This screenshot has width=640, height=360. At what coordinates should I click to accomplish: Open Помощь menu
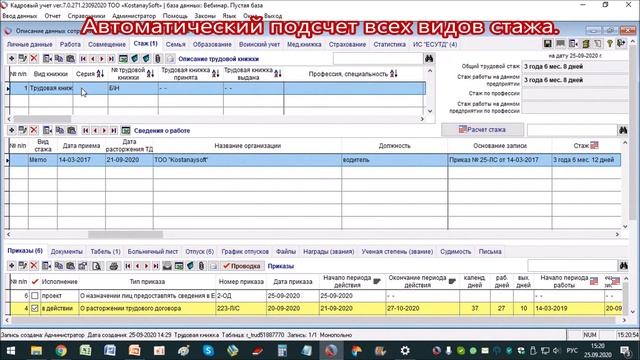pyautogui.click(x=175, y=16)
